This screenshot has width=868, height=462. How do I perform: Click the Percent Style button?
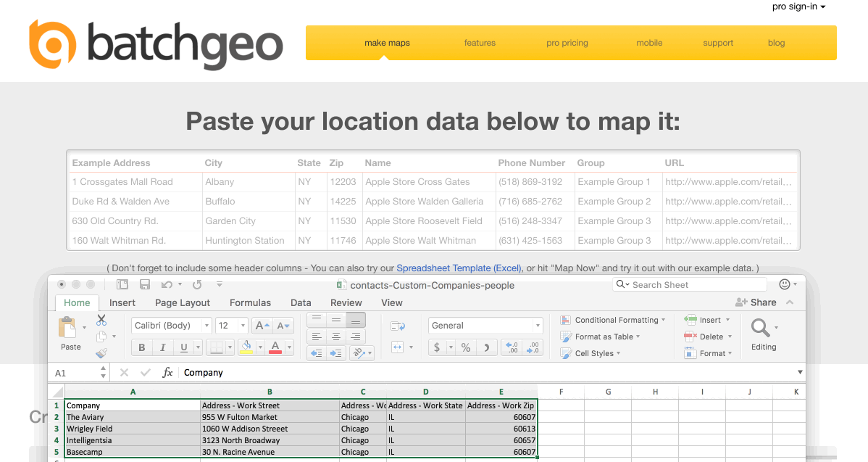[465, 347]
